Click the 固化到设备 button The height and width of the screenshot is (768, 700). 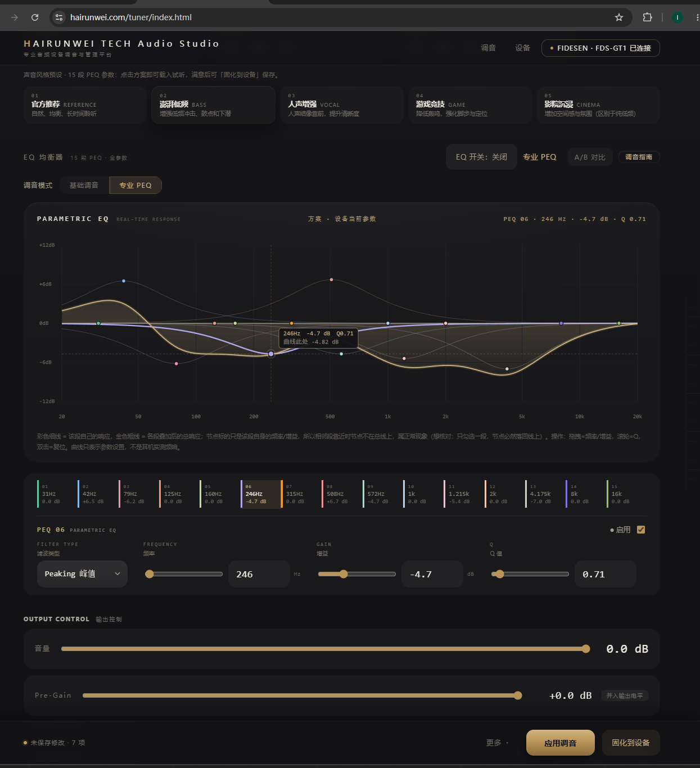(631, 743)
